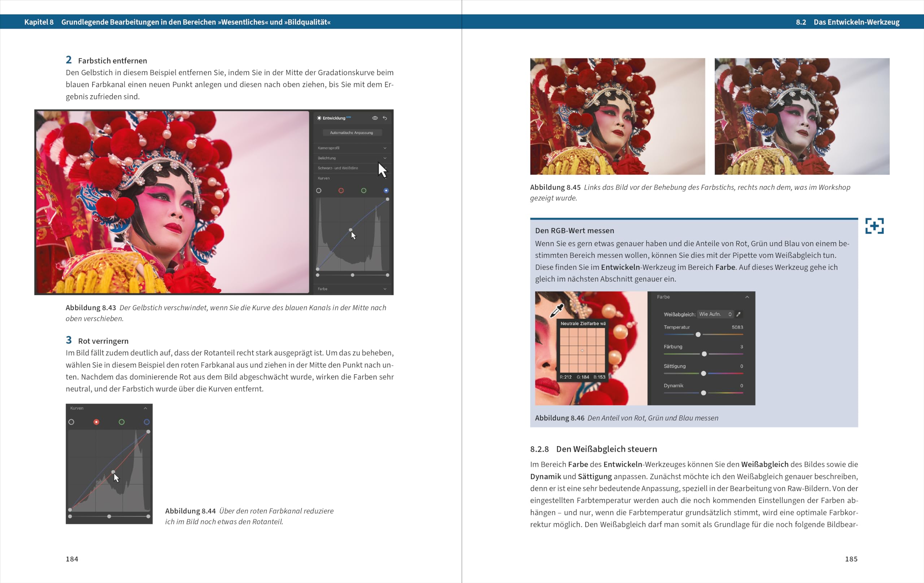Click the Entwicklung sun icon in the panel header
The width and height of the screenshot is (924, 583).
[319, 118]
